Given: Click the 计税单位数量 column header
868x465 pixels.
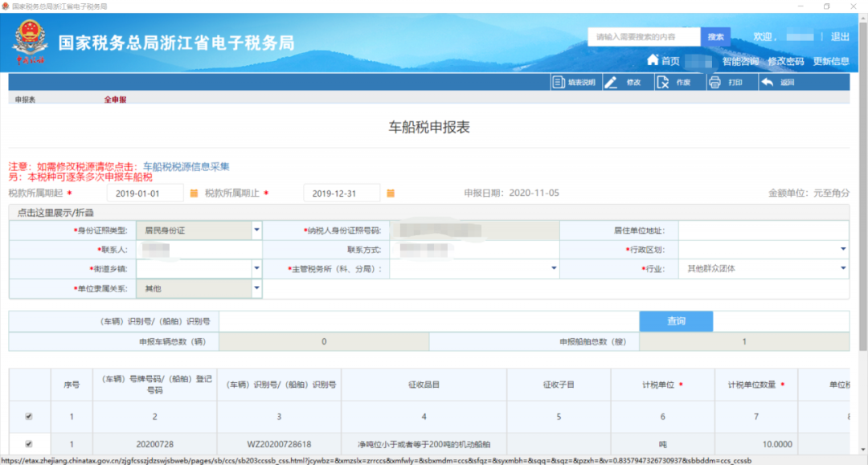Looking at the screenshot, I should point(755,385).
